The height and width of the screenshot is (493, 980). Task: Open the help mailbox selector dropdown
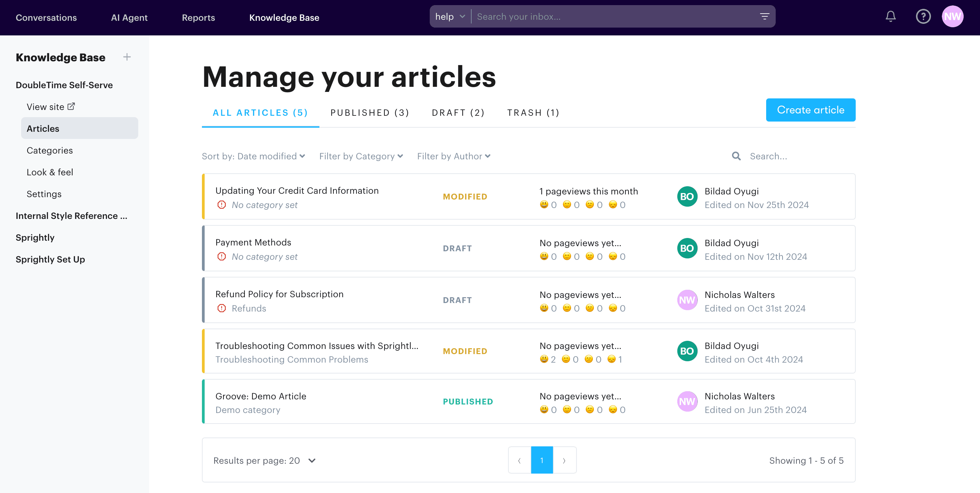point(450,16)
